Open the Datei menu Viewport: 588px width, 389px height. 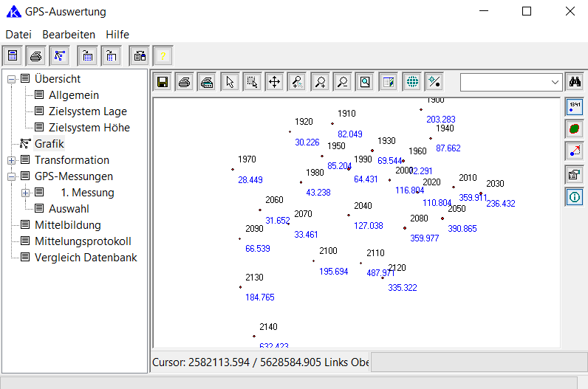(x=18, y=35)
